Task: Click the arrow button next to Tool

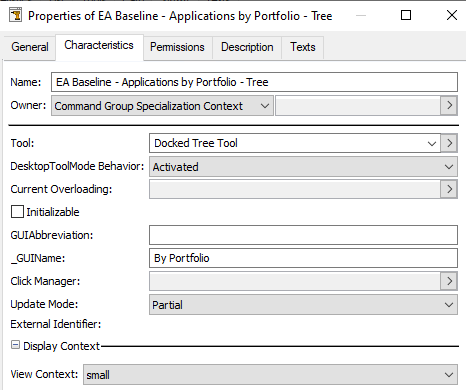Action: pyautogui.click(x=449, y=143)
